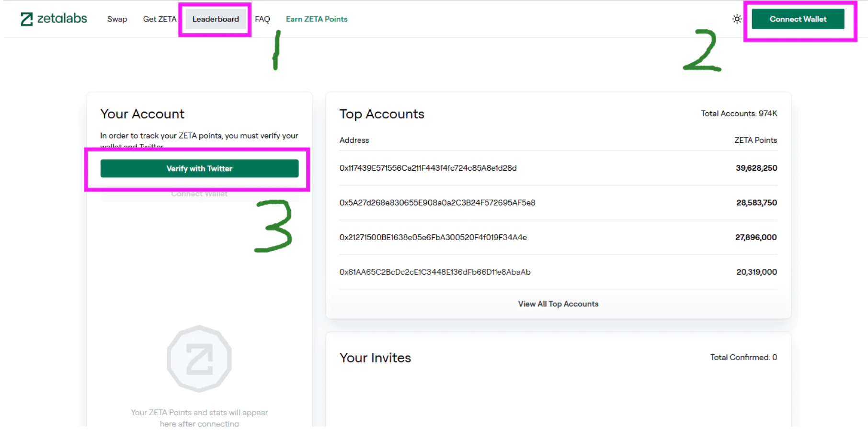Click the 28,583,750 points value

[756, 202]
